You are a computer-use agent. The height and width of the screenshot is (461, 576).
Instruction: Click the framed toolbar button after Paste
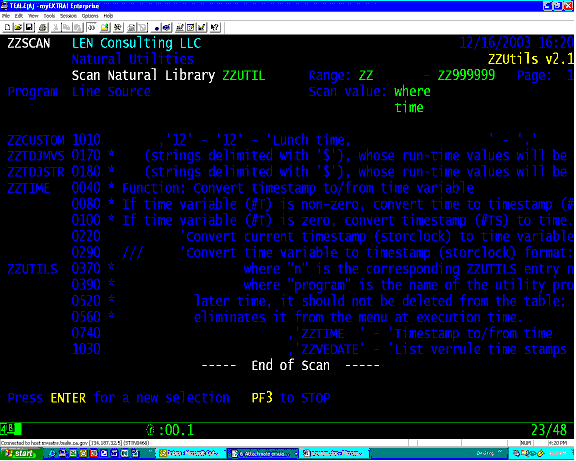91,28
